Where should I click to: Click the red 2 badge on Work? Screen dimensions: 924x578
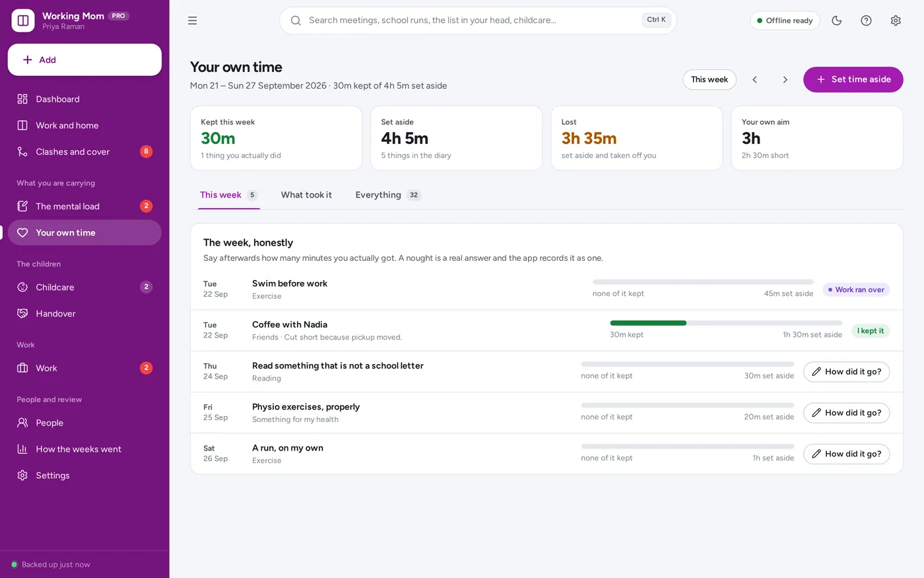[147, 368]
